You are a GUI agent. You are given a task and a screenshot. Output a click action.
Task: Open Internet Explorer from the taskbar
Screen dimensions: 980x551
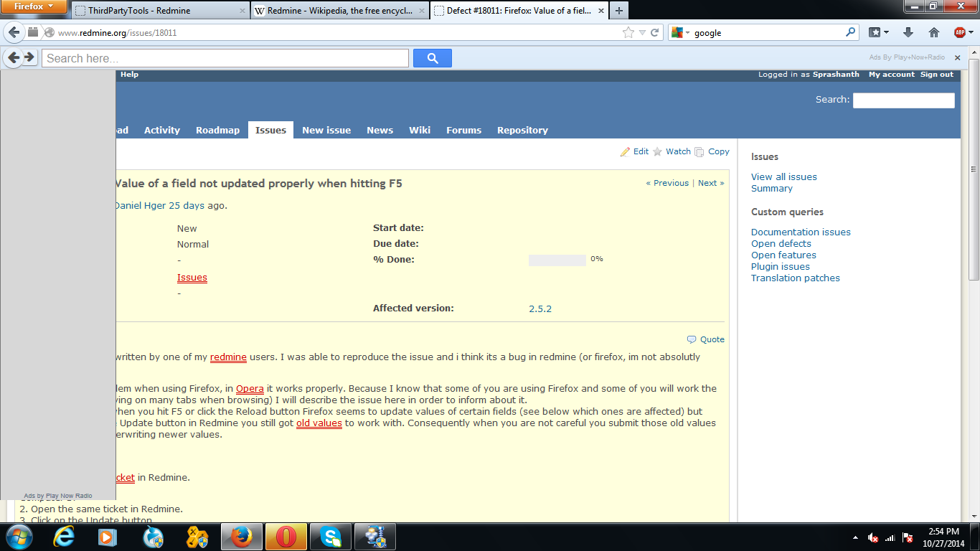click(64, 537)
